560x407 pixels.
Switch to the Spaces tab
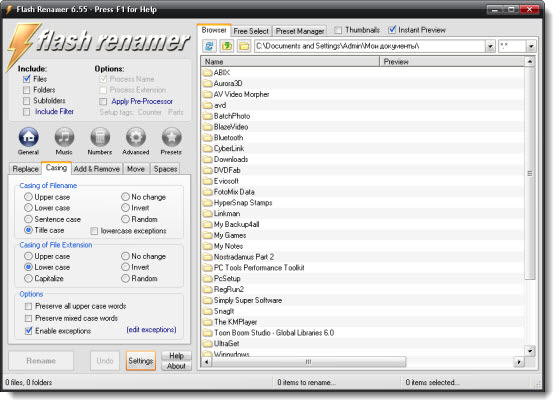point(165,169)
